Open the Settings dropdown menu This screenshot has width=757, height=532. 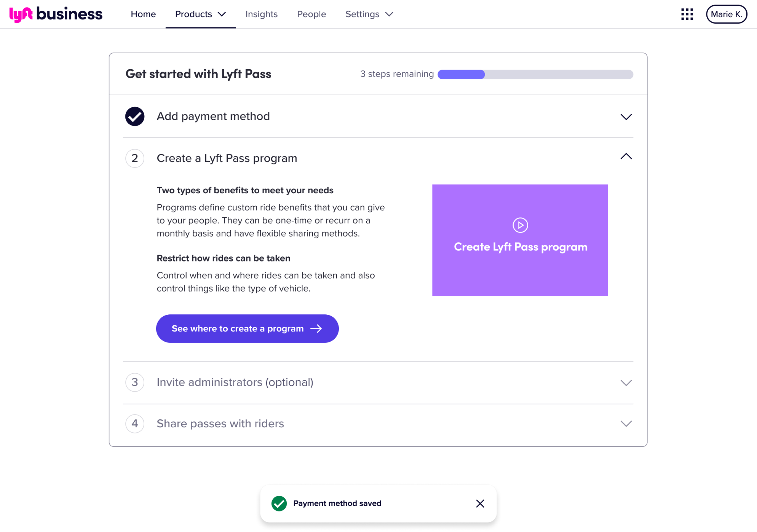(x=369, y=14)
